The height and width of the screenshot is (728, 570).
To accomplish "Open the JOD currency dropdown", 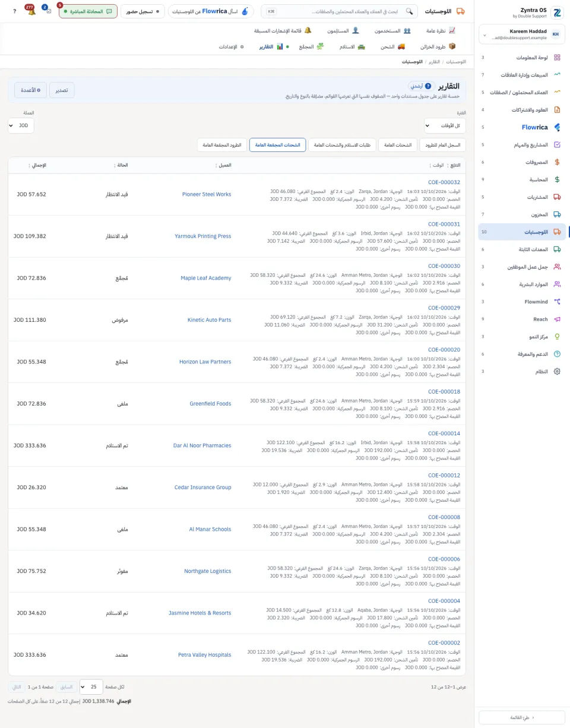I will point(21,125).
